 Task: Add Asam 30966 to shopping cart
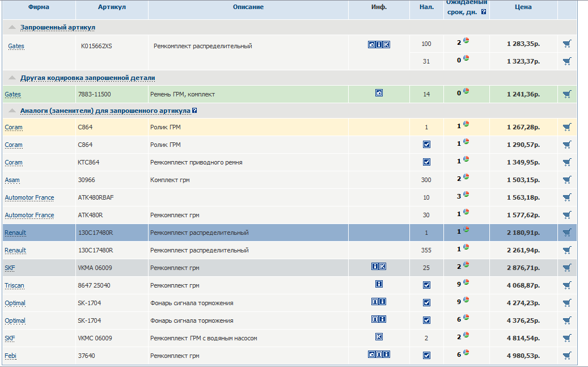(x=566, y=180)
